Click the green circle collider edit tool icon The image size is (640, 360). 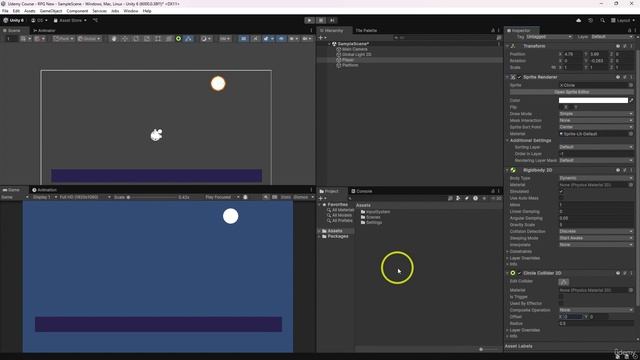click(x=178, y=39)
